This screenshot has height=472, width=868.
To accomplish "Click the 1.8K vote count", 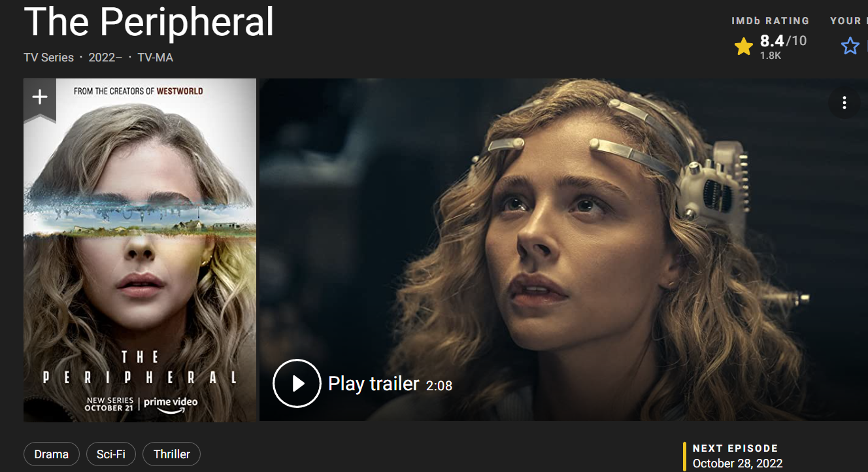I will pyautogui.click(x=770, y=56).
